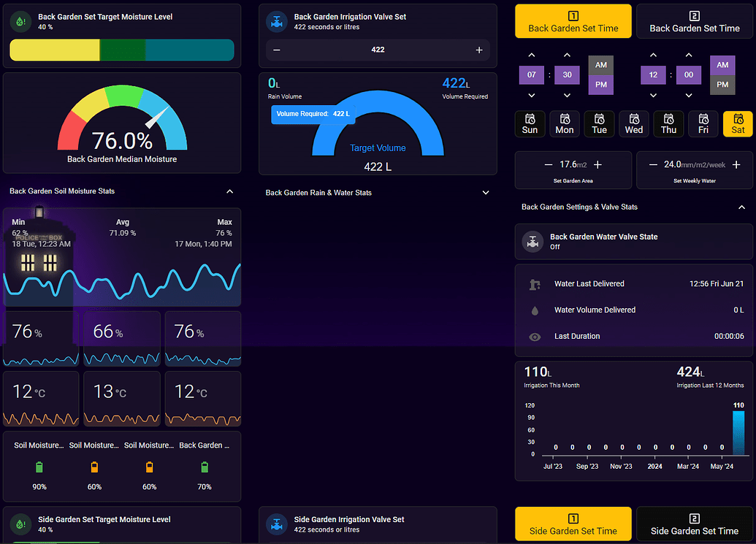Click the Water Last Delivered tap icon

[535, 284]
